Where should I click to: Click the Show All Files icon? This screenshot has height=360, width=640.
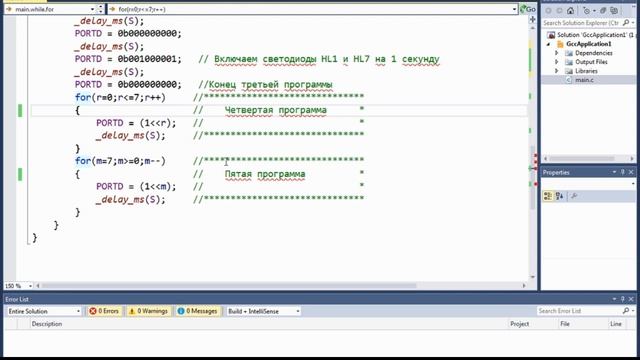point(614,11)
